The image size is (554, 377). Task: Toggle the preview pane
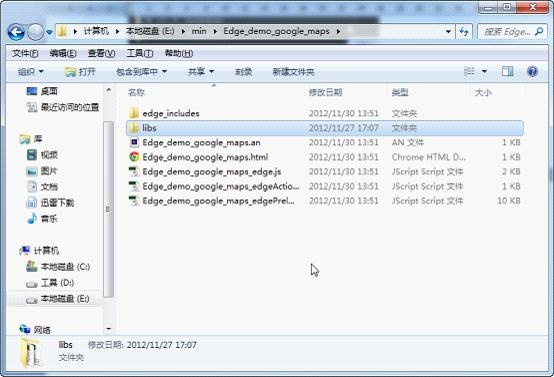(508, 71)
